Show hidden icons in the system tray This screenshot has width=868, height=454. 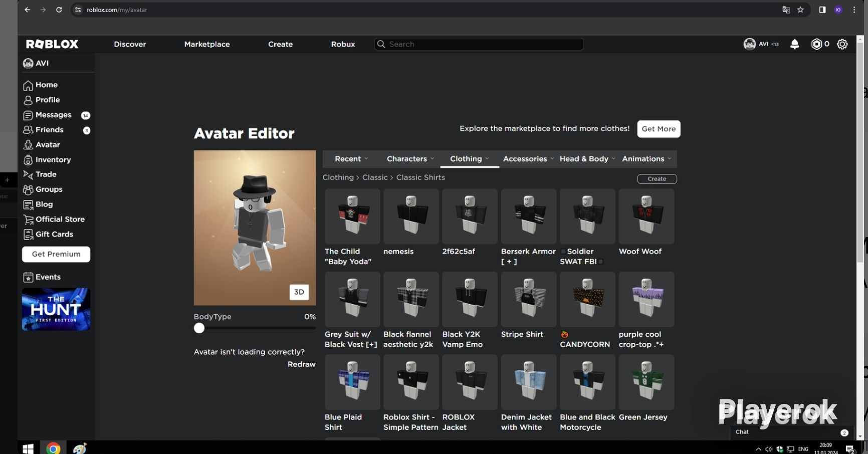tap(758, 449)
